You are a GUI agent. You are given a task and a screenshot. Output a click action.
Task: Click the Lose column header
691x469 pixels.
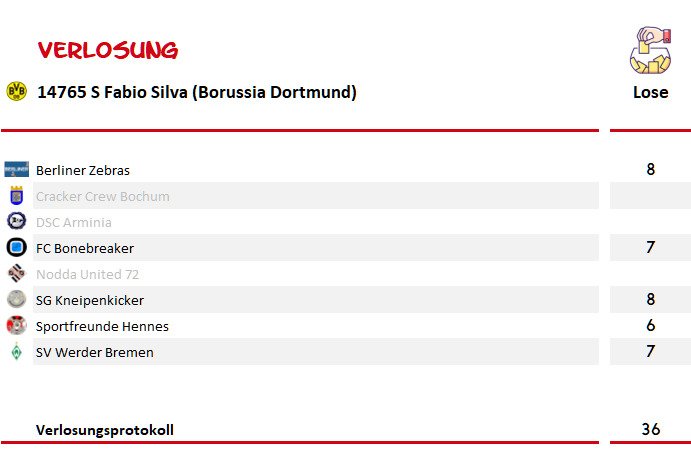pos(650,92)
